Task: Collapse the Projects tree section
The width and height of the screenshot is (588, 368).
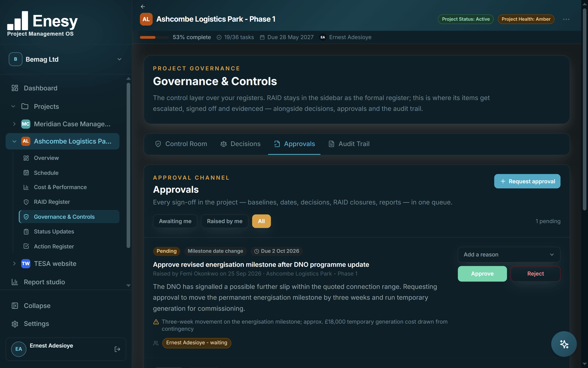Action: point(13,106)
